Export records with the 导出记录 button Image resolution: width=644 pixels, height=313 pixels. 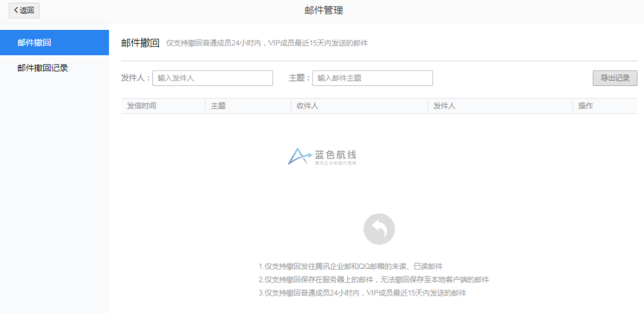click(615, 78)
